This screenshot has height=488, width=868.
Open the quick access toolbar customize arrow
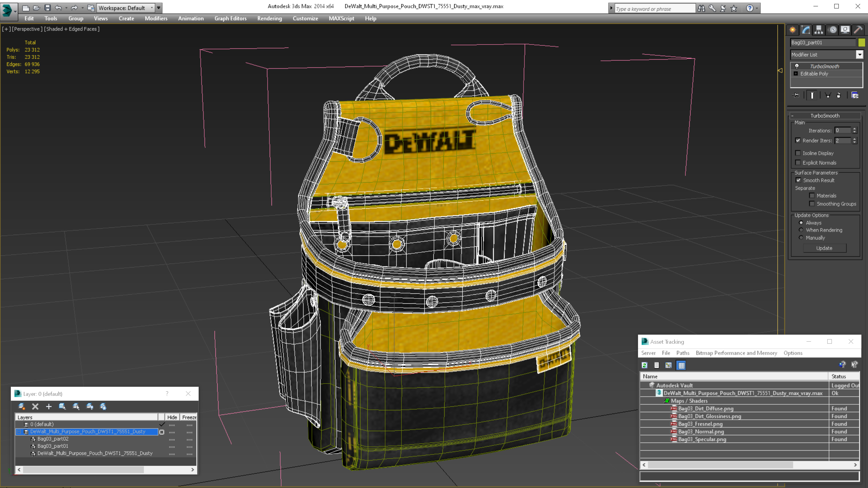pyautogui.click(x=158, y=8)
